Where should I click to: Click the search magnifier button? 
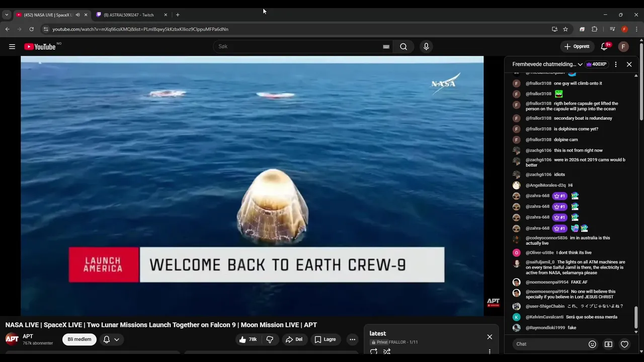(404, 47)
